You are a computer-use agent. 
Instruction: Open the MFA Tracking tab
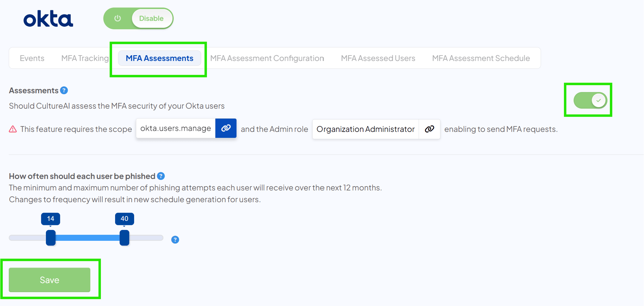[85, 58]
